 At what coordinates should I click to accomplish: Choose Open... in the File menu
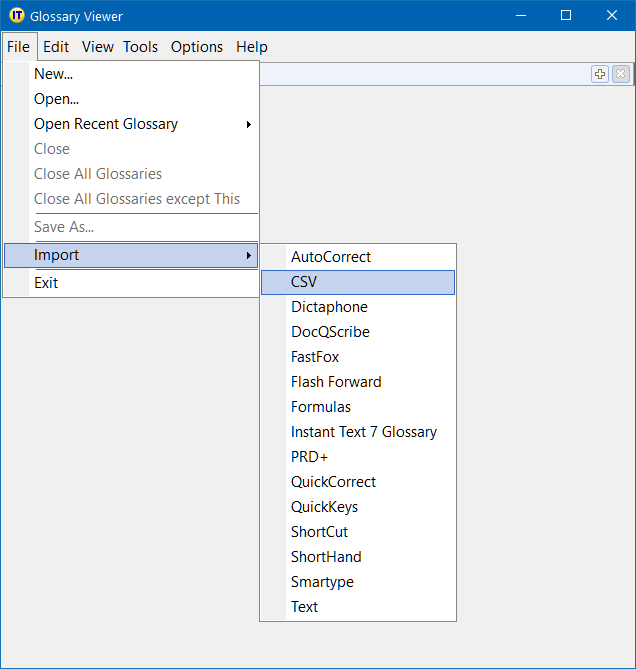[x=56, y=99]
